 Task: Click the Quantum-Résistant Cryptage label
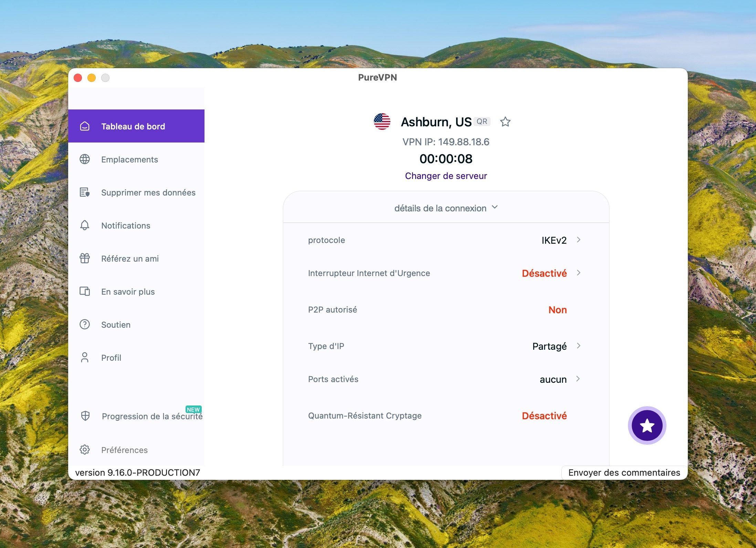point(365,416)
